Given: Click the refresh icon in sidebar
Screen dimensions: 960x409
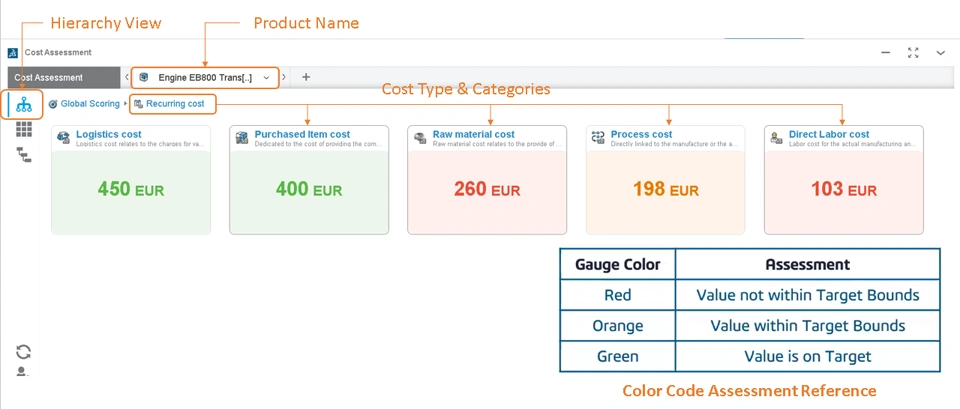Looking at the screenshot, I should [x=23, y=351].
